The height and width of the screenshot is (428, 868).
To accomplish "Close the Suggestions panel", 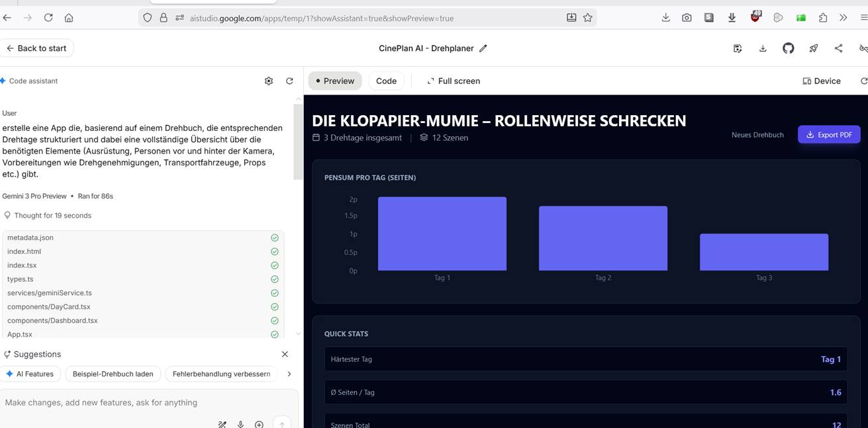I will (285, 354).
